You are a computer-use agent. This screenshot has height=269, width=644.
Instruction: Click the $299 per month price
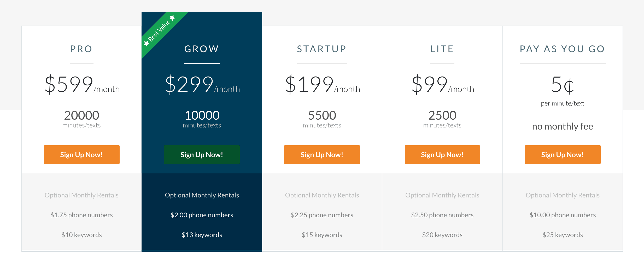(x=202, y=84)
